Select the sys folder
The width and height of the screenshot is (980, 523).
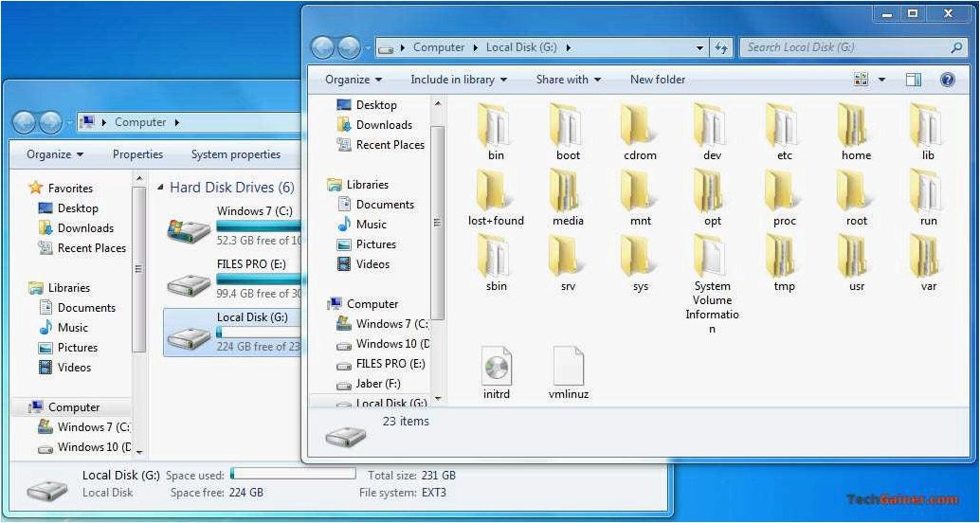pyautogui.click(x=640, y=263)
